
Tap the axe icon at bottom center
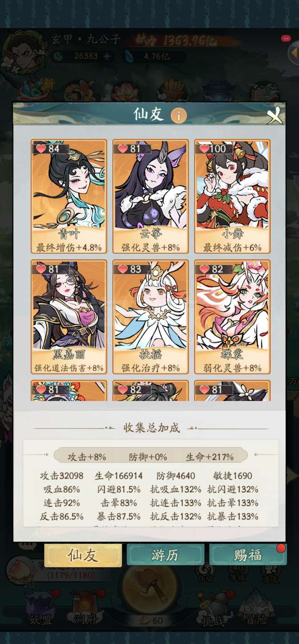point(151,591)
